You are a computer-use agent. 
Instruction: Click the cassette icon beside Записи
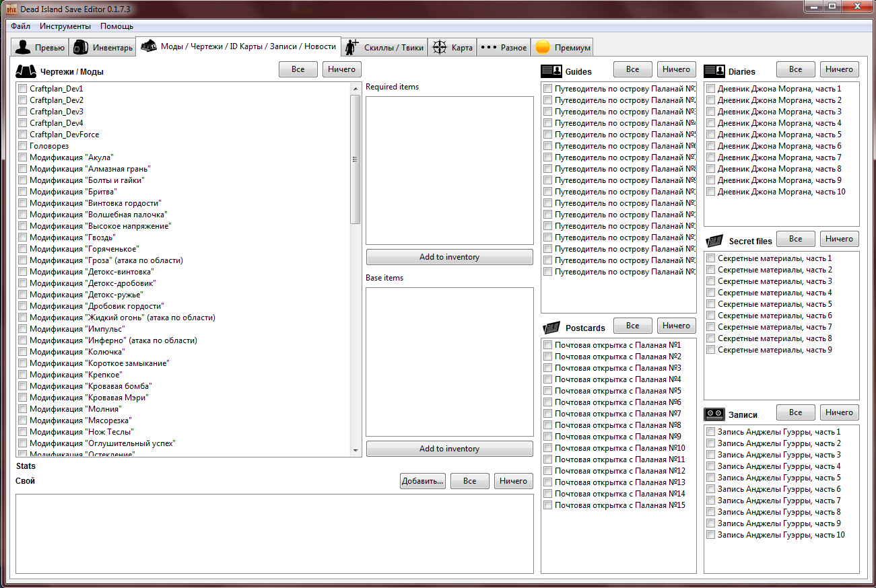click(x=714, y=414)
